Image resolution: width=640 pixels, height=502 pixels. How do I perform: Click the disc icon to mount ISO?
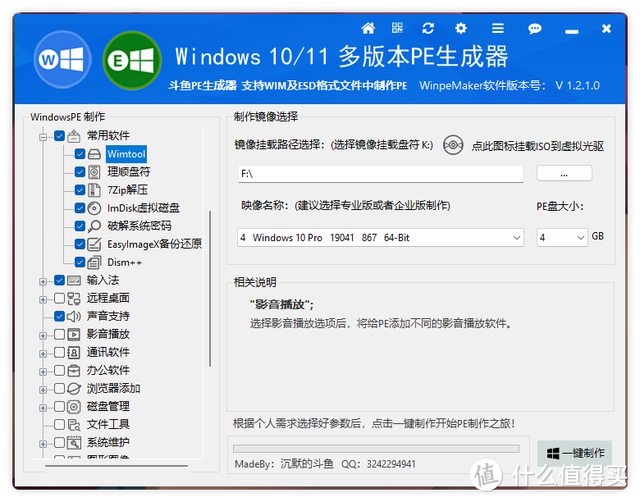[453, 145]
